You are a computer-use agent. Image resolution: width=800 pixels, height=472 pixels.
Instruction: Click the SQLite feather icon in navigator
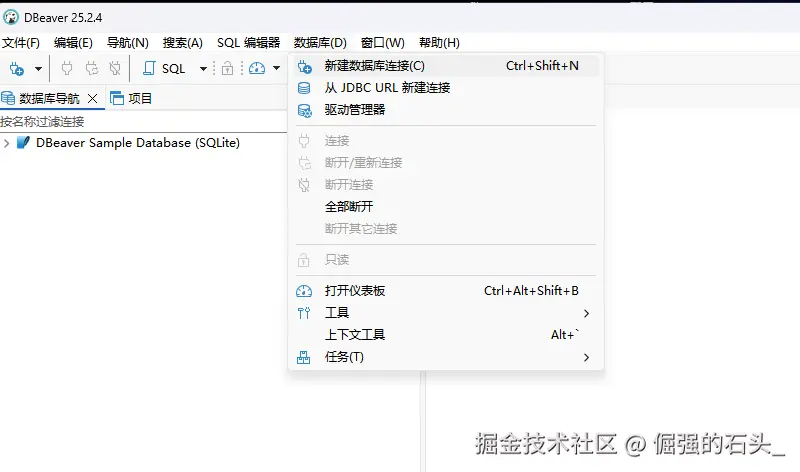pos(23,142)
